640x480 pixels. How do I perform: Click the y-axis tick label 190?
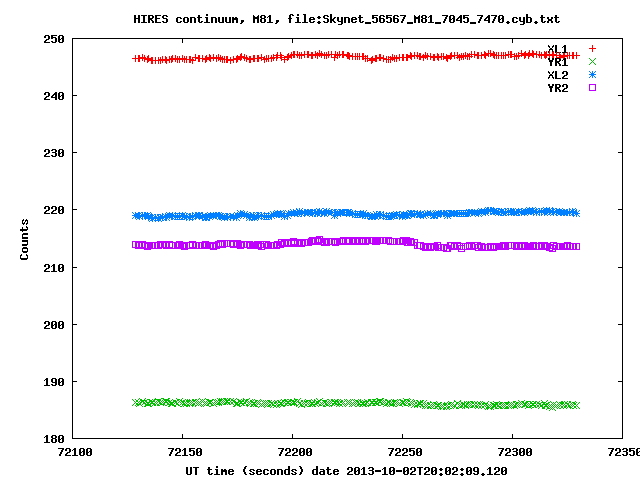point(54,382)
